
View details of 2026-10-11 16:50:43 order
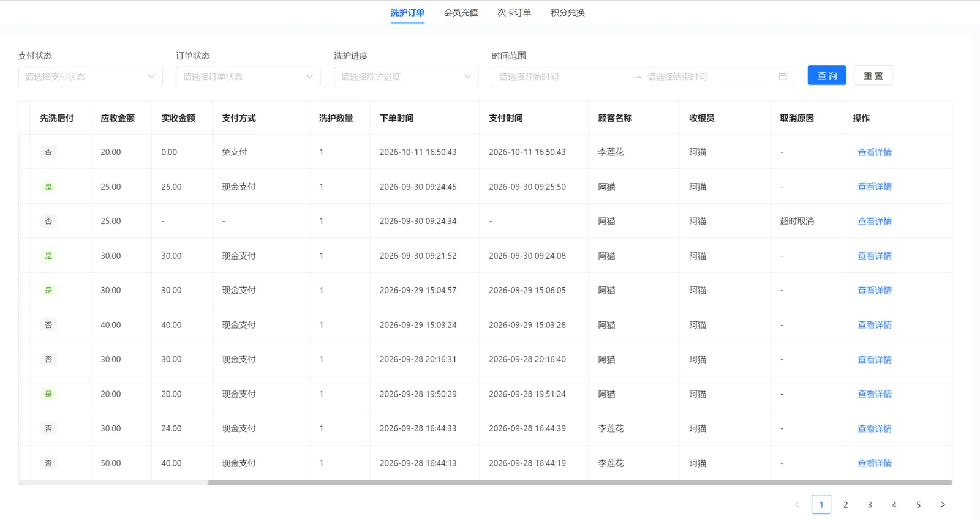[x=875, y=152]
